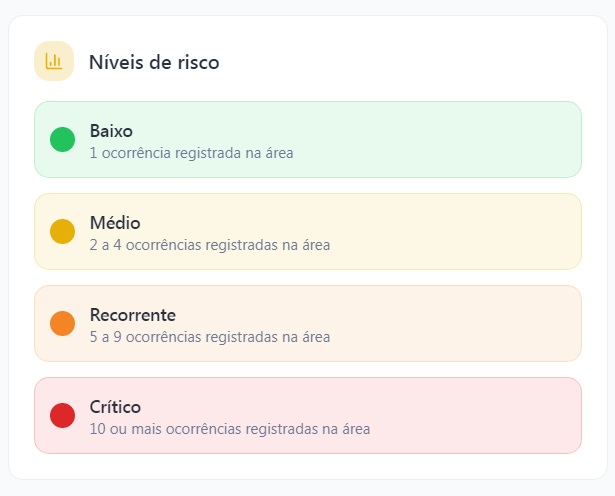Click the word "risco" in the panel heading
615x496 pixels.
[198, 62]
